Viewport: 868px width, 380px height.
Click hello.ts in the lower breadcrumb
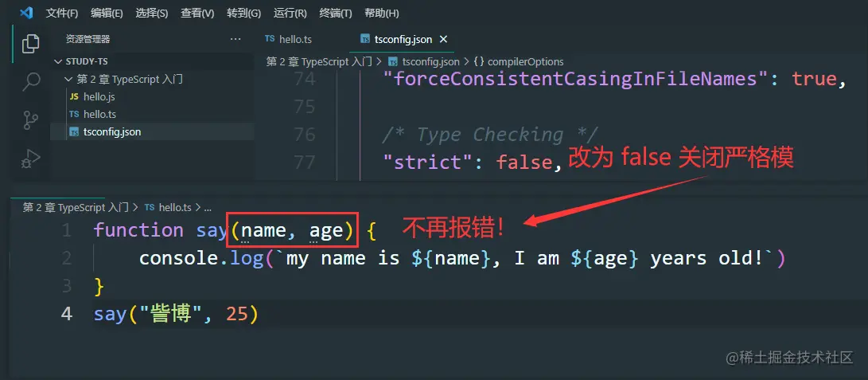pyautogui.click(x=175, y=208)
